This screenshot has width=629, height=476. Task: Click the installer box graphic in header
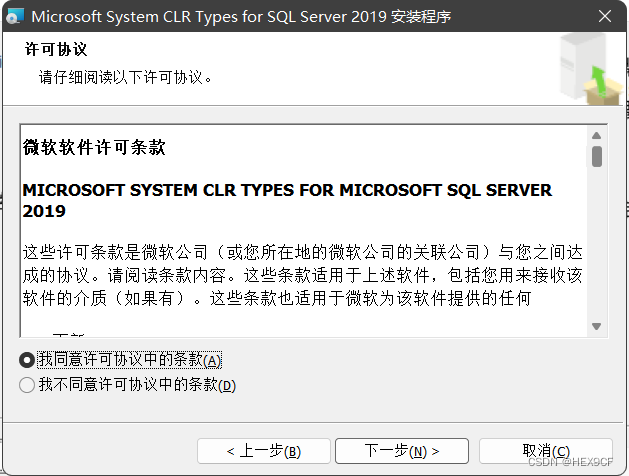(590, 71)
